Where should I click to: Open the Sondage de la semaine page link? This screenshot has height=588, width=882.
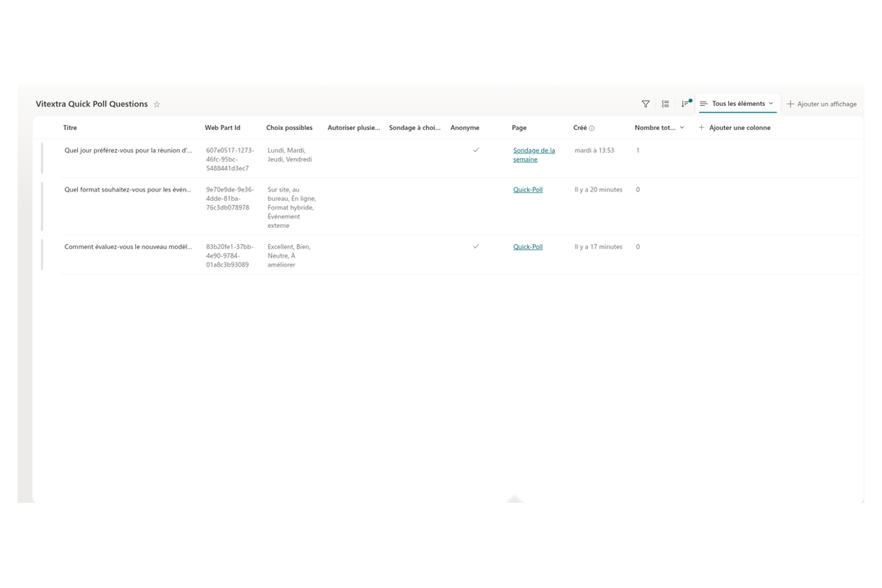[534, 155]
